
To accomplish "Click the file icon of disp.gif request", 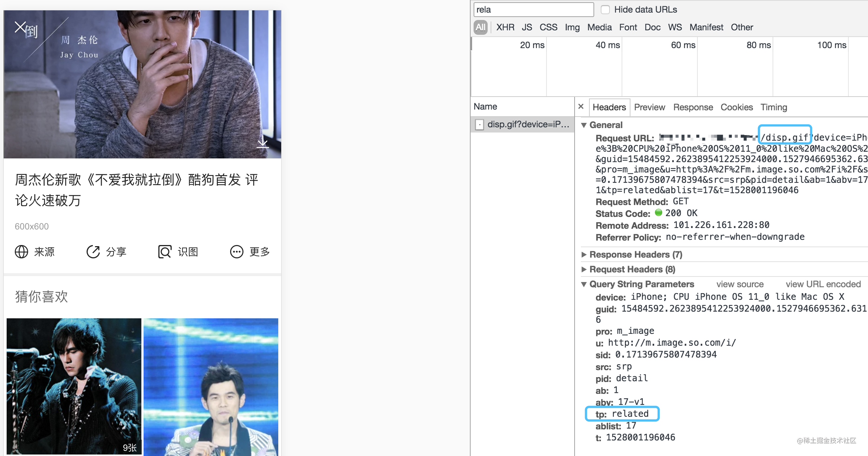I will click(x=480, y=125).
